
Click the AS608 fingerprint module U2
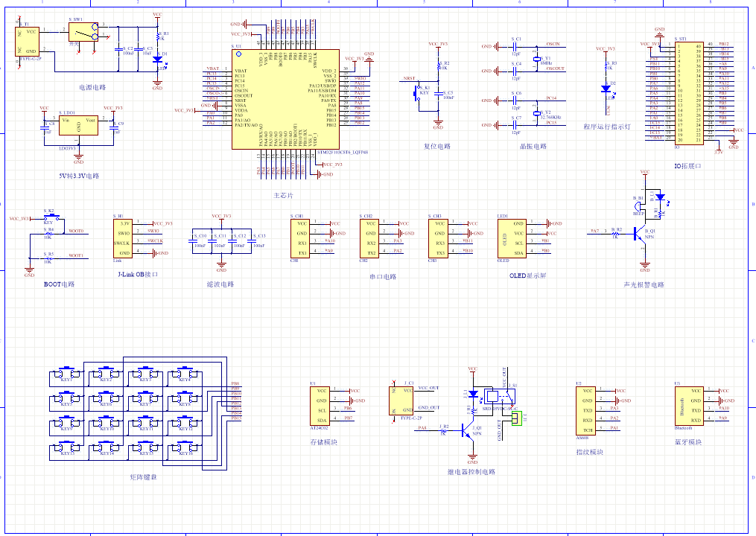tap(587, 409)
